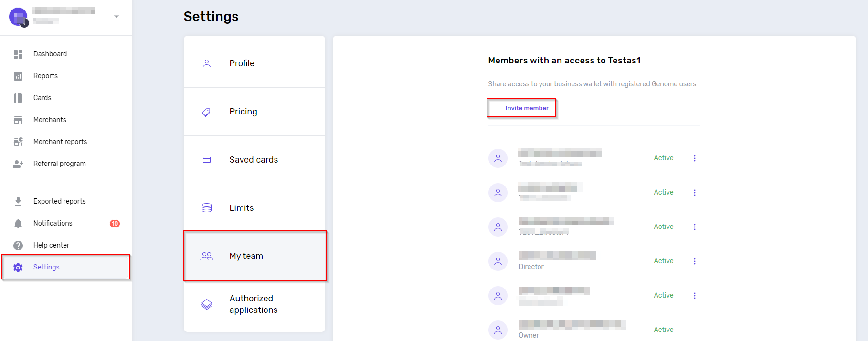This screenshot has height=341, width=868.
Task: Click the Owner member's avatar icon
Action: [x=498, y=330]
